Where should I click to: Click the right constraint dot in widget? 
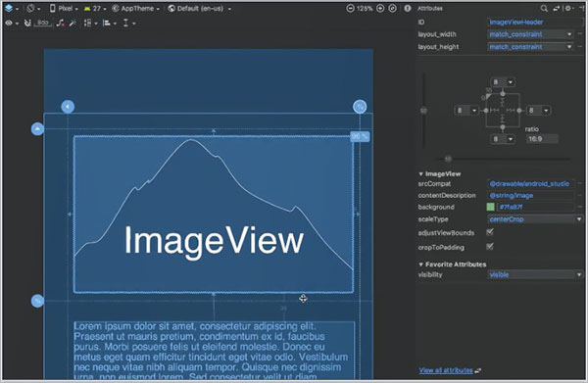coord(519,110)
